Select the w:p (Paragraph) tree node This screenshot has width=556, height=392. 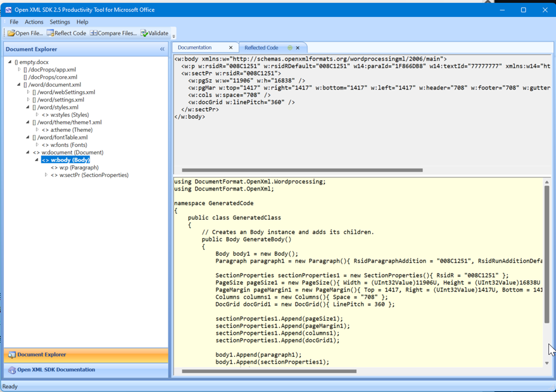tap(75, 167)
